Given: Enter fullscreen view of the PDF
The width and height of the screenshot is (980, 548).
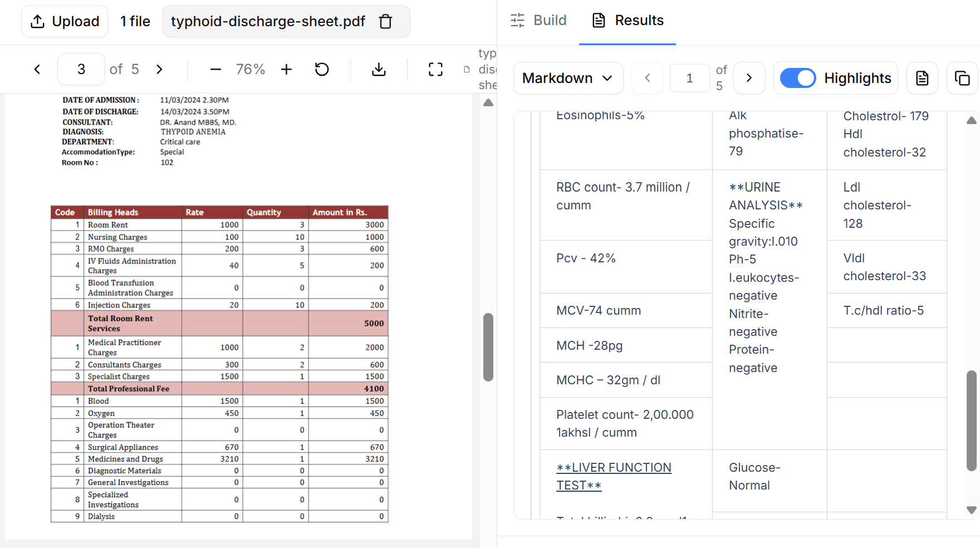Looking at the screenshot, I should 435,69.
